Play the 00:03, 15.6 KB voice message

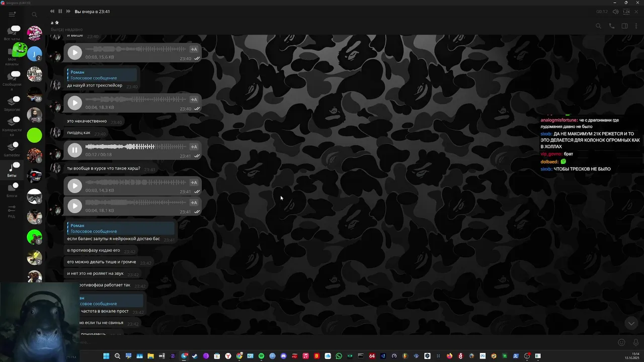click(74, 52)
